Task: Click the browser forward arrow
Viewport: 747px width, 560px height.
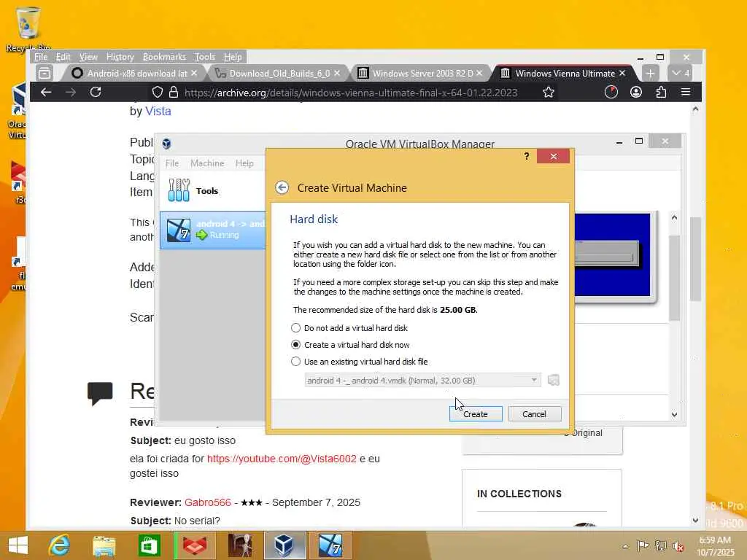Action: tap(71, 92)
